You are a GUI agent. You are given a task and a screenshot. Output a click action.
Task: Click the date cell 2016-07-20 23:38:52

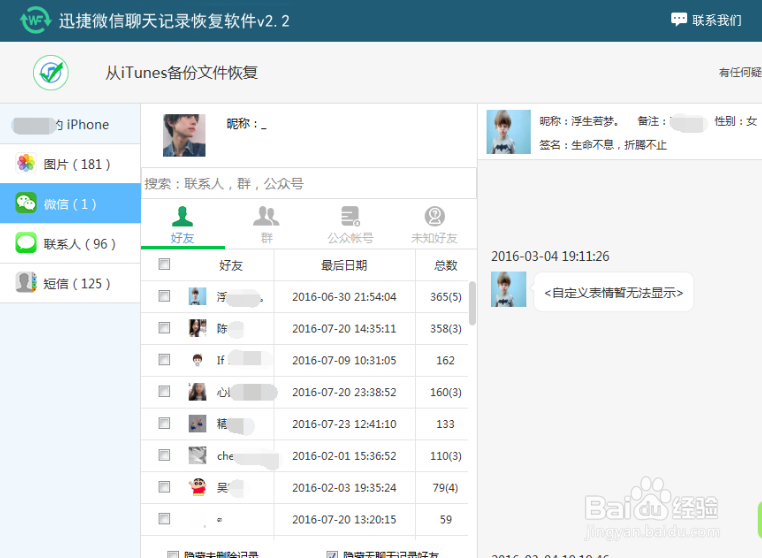344,392
